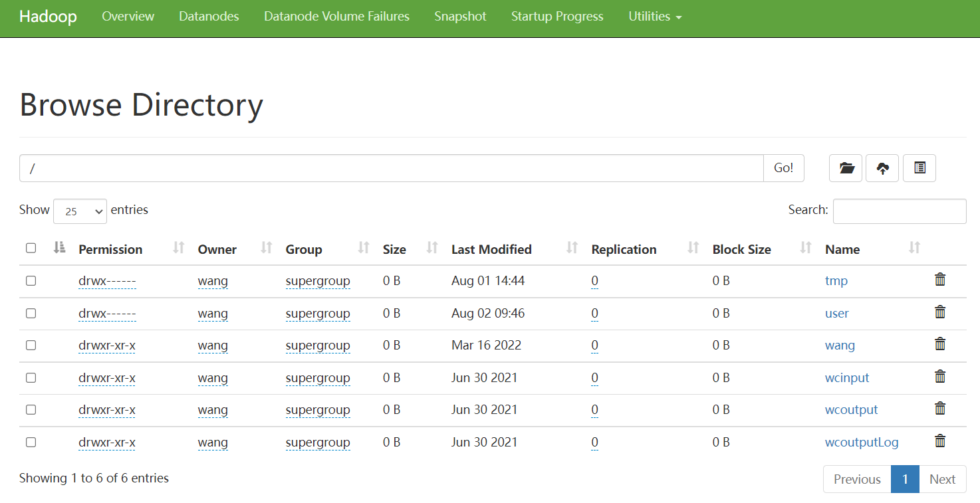
Task: Open the wcoutputLog directory link
Action: coord(862,442)
